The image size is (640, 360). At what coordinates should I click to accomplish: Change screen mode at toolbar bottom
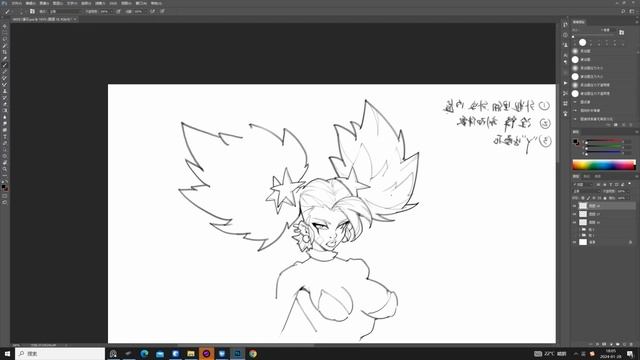5,202
